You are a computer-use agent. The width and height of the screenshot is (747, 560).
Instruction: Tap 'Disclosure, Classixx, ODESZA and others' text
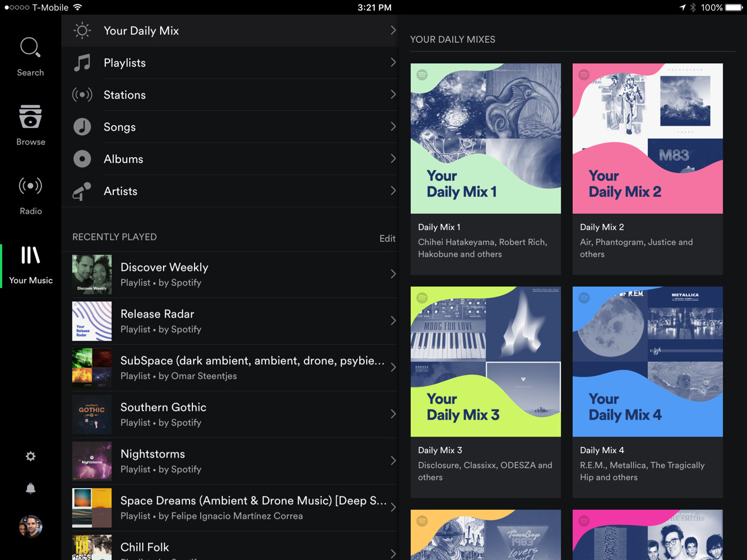click(x=485, y=471)
